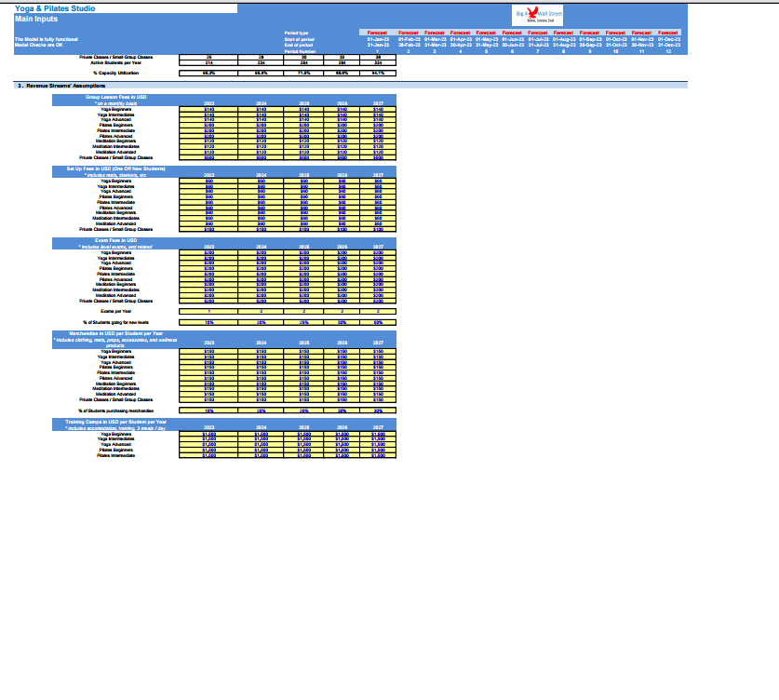Click the 'Group Lesson Fees in USD' table header
The width and height of the screenshot is (779, 700).
tap(115, 97)
